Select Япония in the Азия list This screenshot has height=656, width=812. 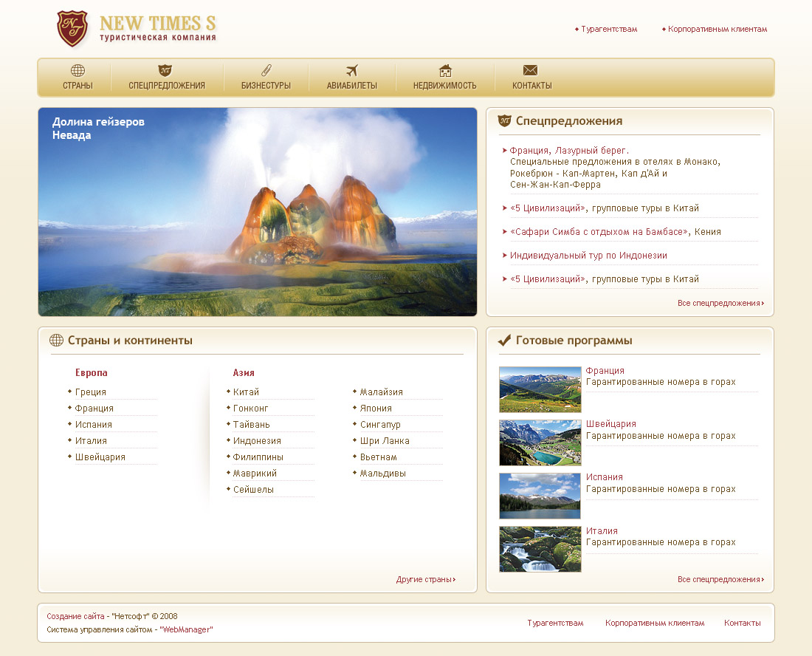click(x=376, y=409)
